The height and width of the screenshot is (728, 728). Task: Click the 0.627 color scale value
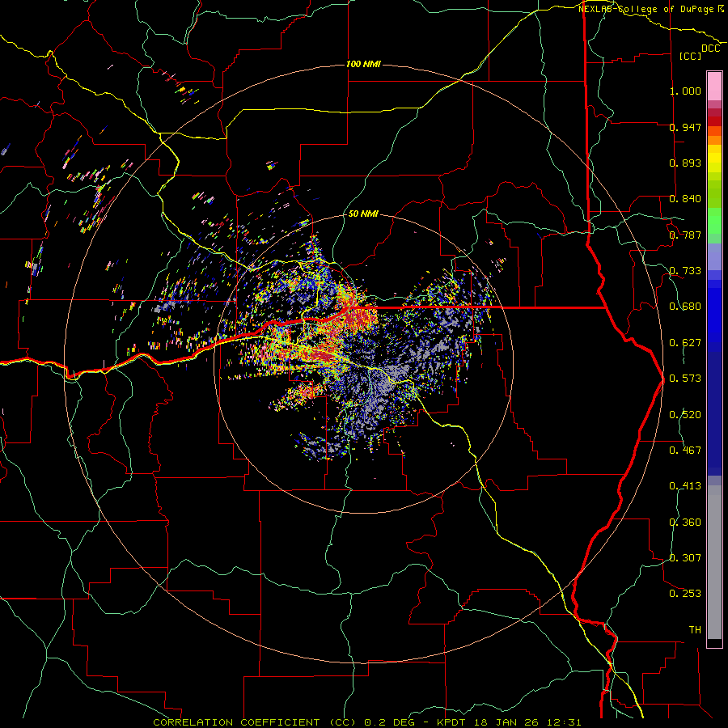tap(685, 343)
